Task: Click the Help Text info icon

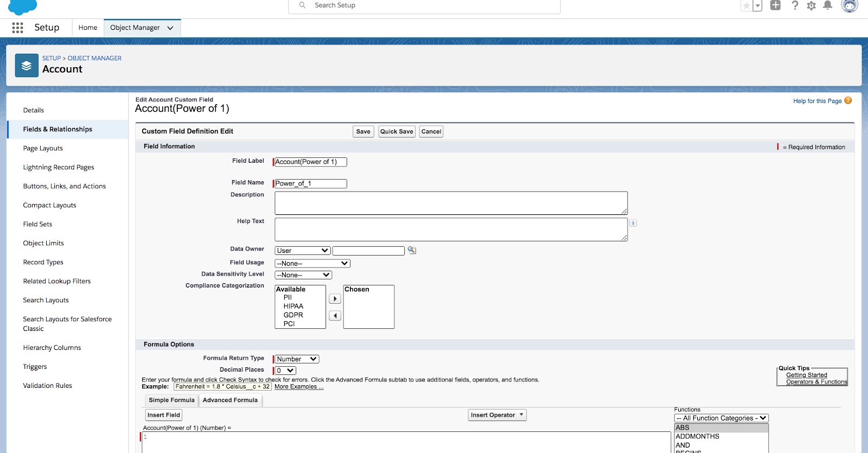Action: (633, 223)
